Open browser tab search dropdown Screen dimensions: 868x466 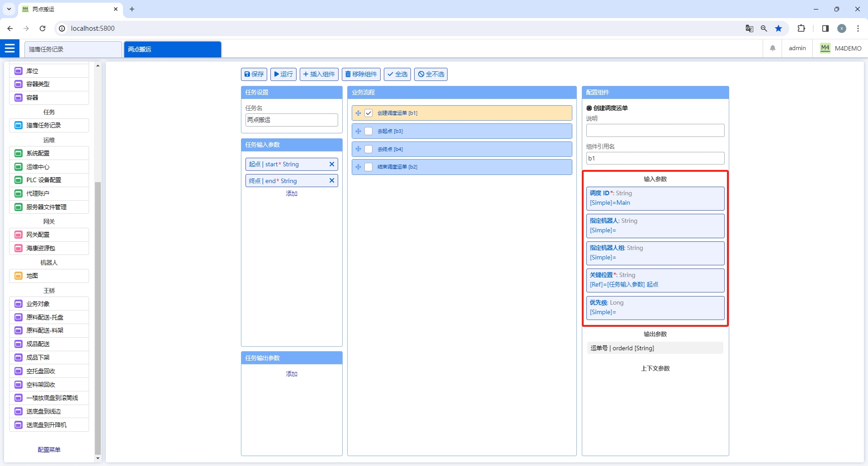[x=9, y=9]
